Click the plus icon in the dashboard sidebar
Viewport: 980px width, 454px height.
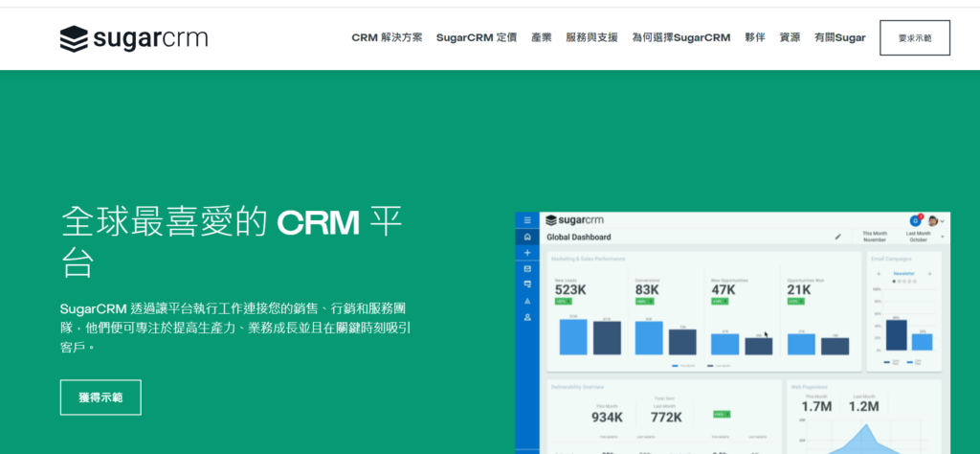[x=527, y=253]
